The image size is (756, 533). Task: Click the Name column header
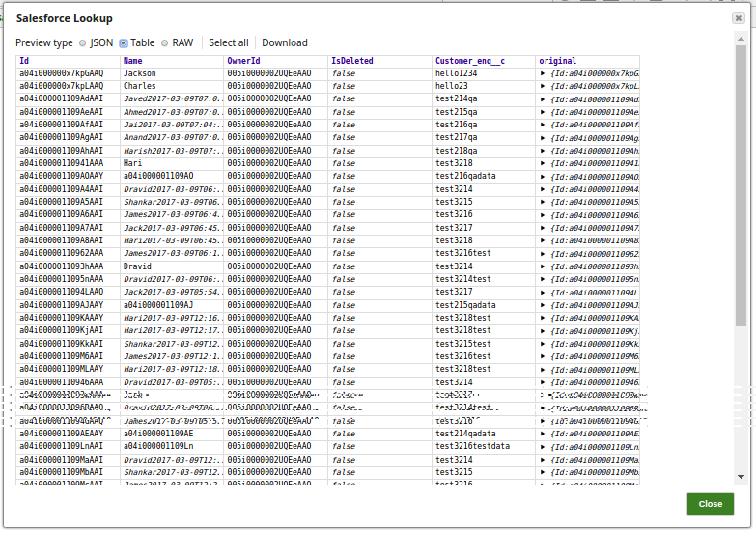pyautogui.click(x=172, y=61)
